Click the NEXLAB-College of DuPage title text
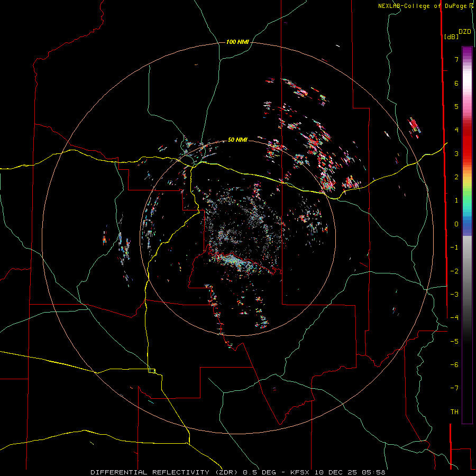Image resolution: width=476 pixels, height=476 pixels. click(423, 6)
